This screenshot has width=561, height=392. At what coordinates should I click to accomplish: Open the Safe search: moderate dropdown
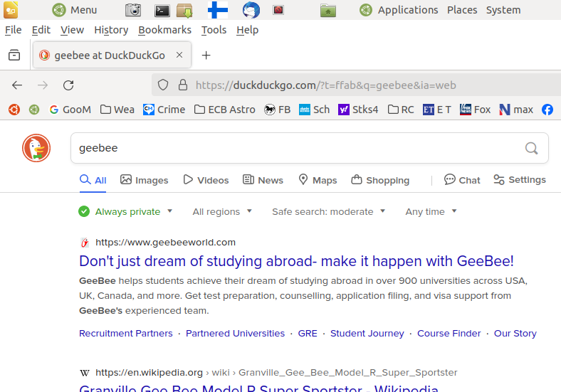pos(328,212)
